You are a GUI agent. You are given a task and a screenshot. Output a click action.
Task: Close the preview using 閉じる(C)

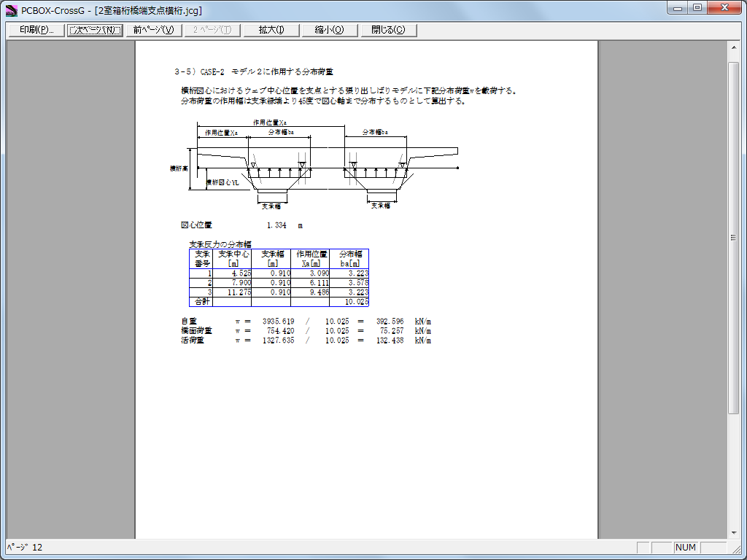click(388, 30)
